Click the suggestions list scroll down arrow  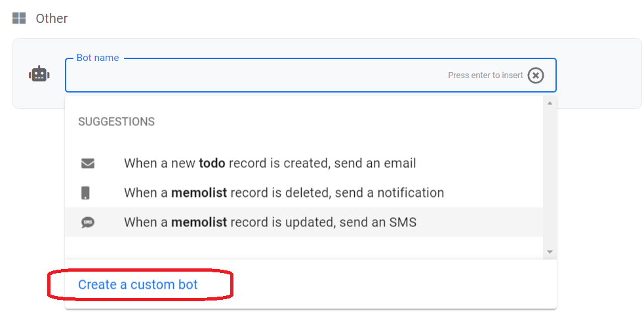(x=550, y=252)
